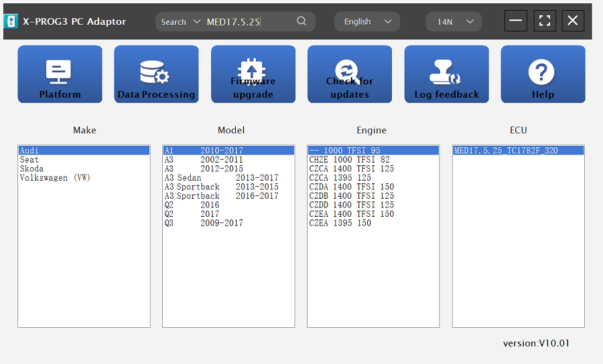Open the Platform tile
Viewport: 603px width, 364px height.
click(x=60, y=74)
